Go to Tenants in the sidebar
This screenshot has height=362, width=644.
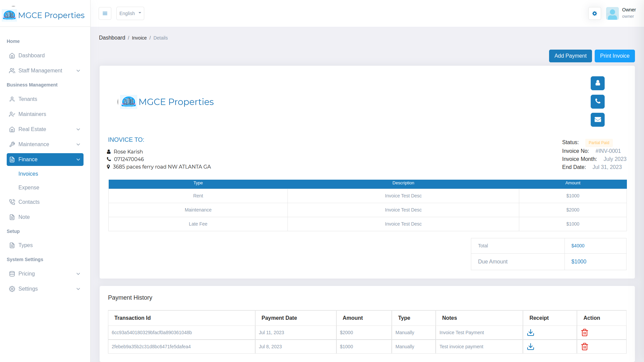click(x=28, y=99)
